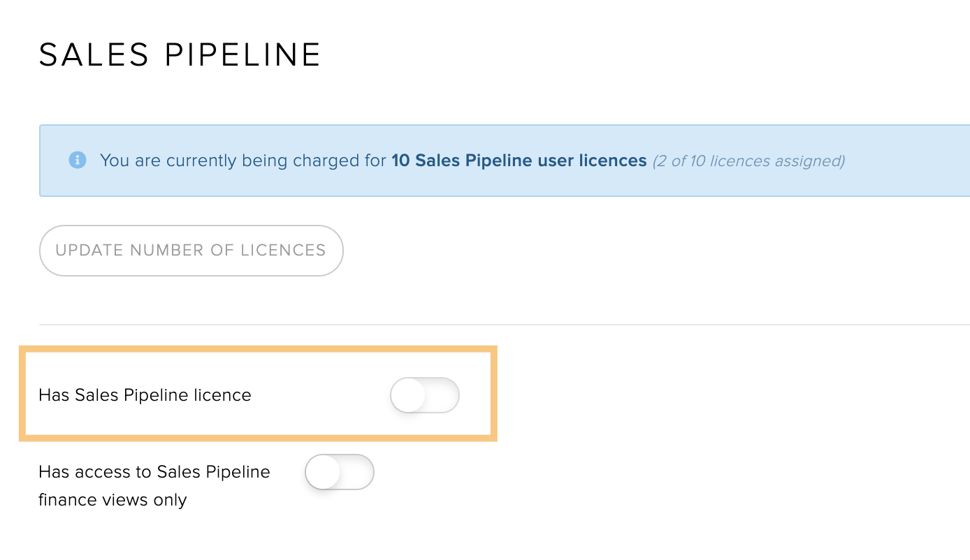Image resolution: width=970 pixels, height=560 pixels.
Task: Click the white knob of finance views switch
Action: (x=323, y=472)
